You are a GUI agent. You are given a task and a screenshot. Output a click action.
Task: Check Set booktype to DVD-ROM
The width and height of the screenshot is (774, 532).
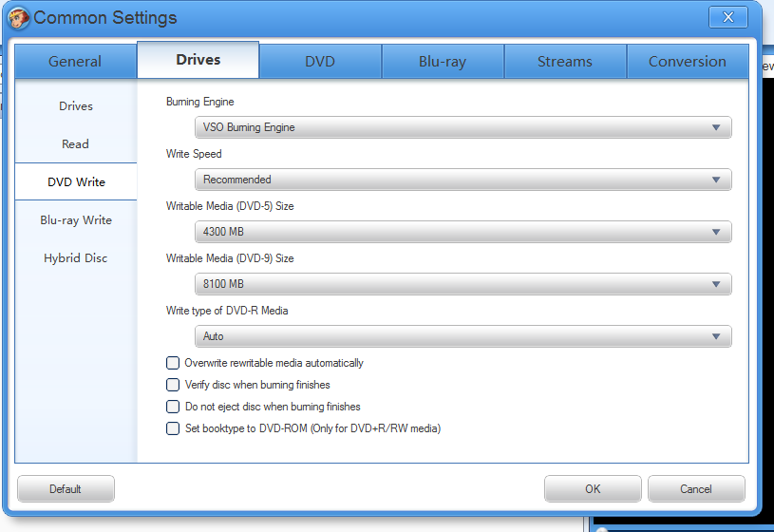coord(173,428)
